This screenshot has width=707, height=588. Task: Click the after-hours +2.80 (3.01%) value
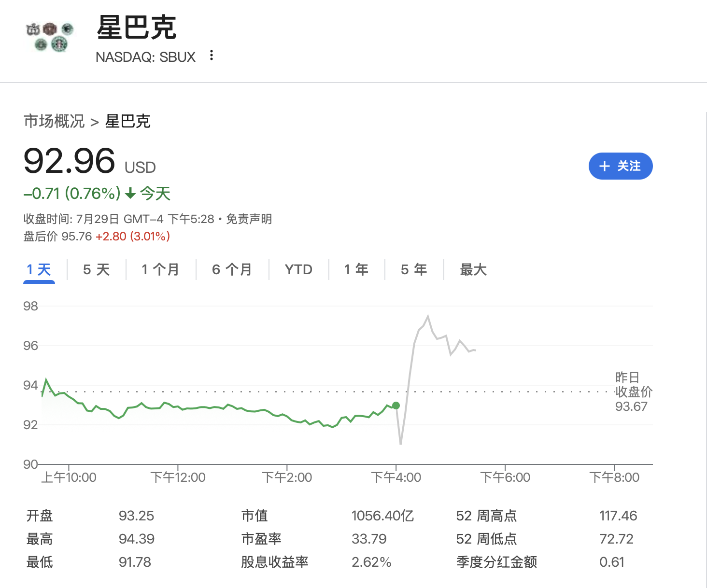coord(133,237)
